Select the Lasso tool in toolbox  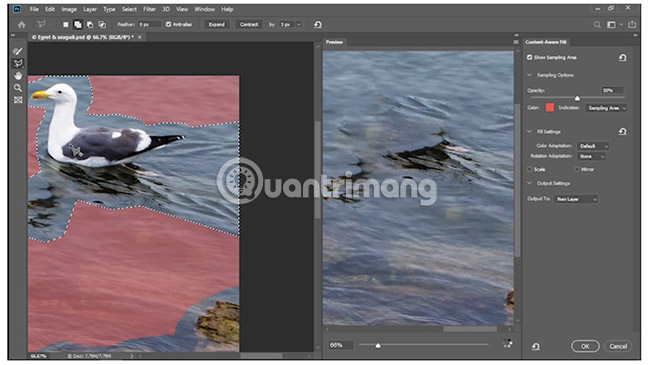(x=18, y=63)
